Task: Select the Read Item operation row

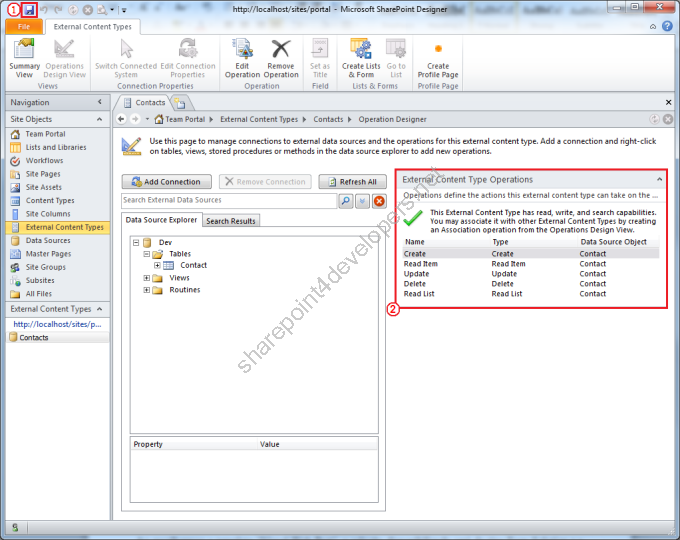Action: (x=531, y=264)
